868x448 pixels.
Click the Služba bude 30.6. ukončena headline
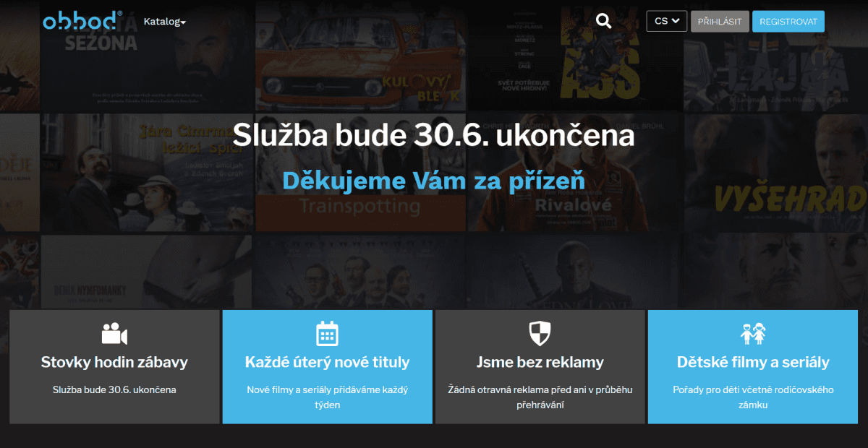pos(433,135)
